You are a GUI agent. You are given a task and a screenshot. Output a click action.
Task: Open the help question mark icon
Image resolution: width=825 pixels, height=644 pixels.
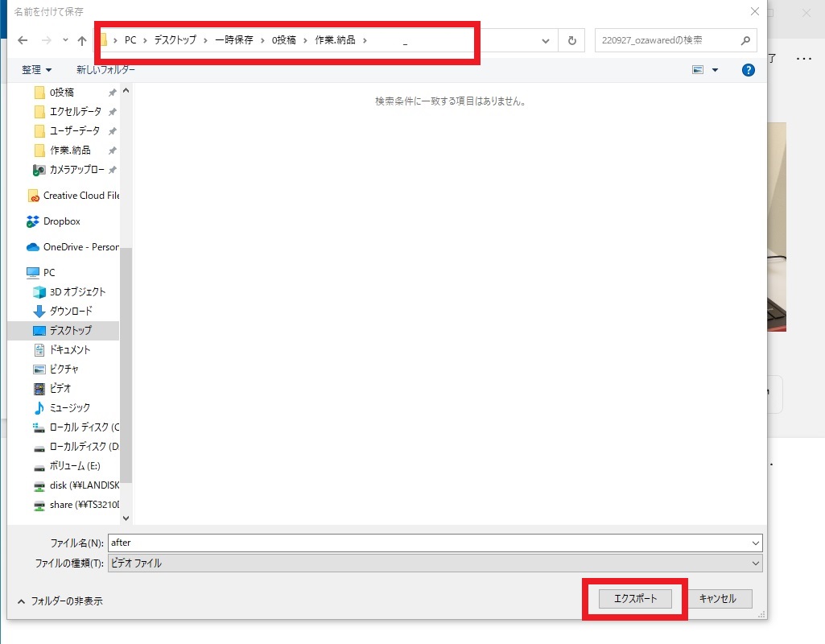coord(749,70)
